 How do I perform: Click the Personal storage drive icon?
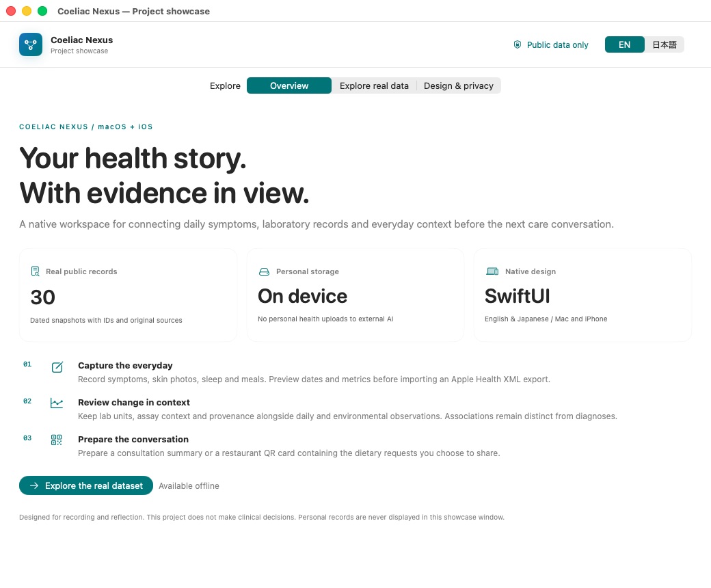(x=264, y=271)
